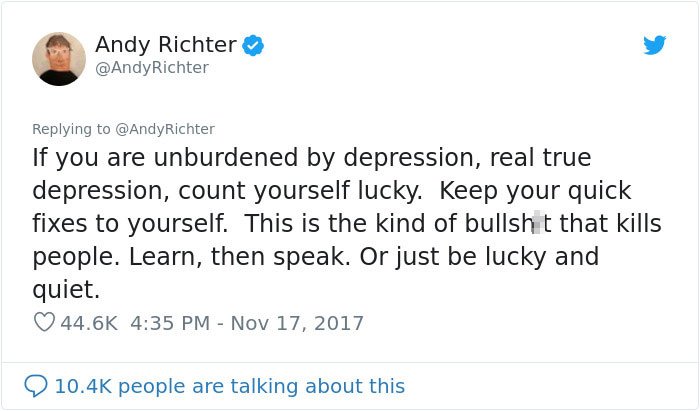Click the display name Andy Richter
Screen dimensions: 700x411
[x=166, y=45]
